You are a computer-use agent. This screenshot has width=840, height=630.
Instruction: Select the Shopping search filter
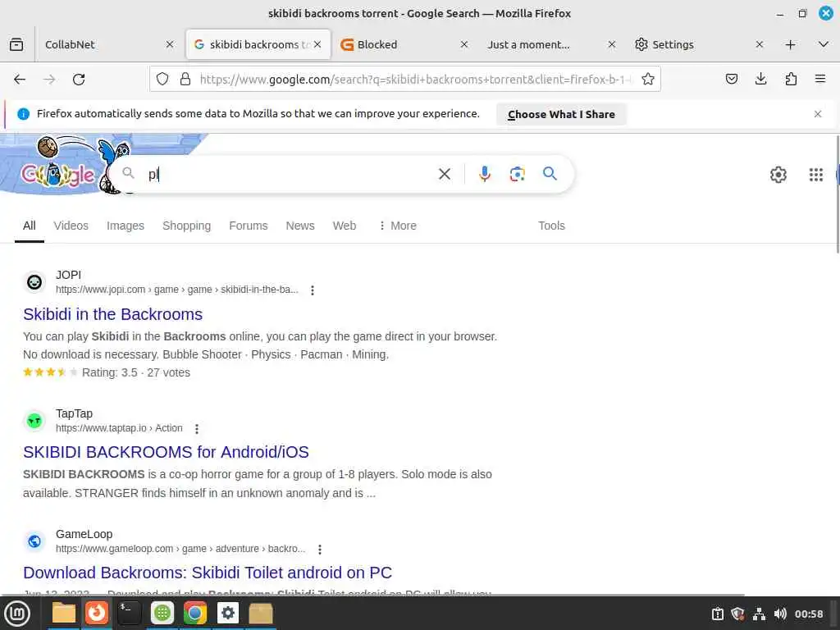click(x=186, y=226)
